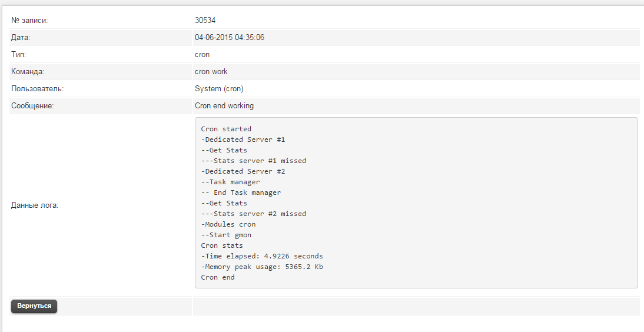This screenshot has height=332, width=644.
Task: Click the 'Cron started' log line
Action: tap(226, 129)
